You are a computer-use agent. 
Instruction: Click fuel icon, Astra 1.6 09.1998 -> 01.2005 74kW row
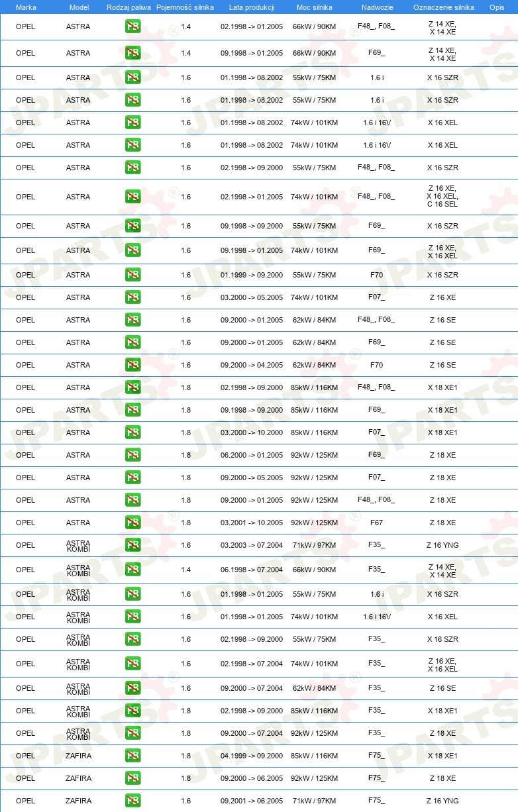(132, 250)
